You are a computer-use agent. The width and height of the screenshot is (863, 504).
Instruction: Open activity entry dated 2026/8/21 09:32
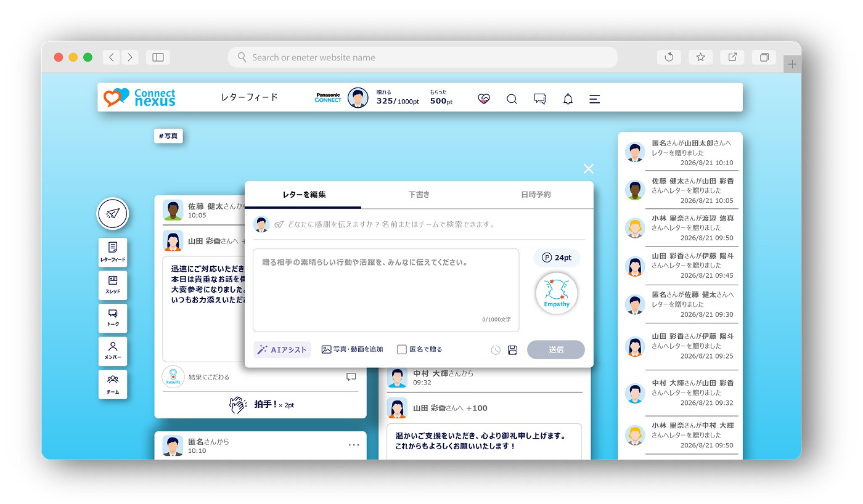point(681,392)
